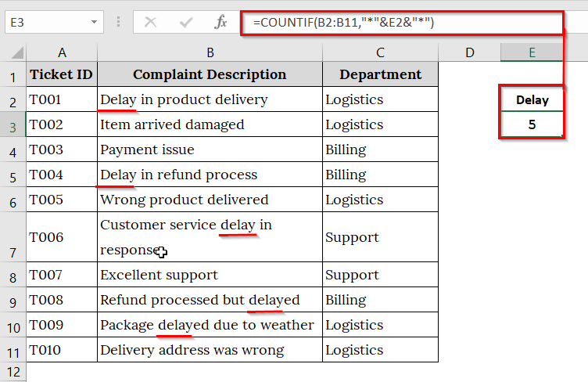Viewport: 588px width, 382px height.
Task: Select column E header
Action: [532, 52]
